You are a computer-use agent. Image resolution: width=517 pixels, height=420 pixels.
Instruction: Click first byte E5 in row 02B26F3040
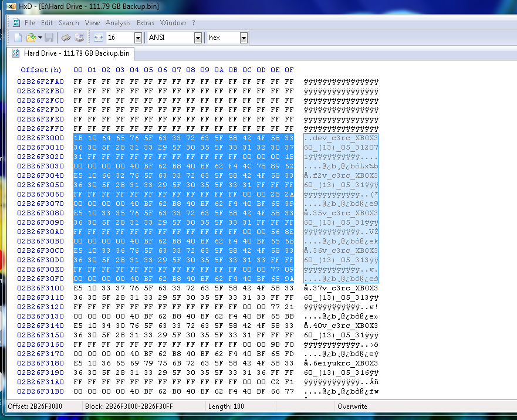click(x=78, y=175)
